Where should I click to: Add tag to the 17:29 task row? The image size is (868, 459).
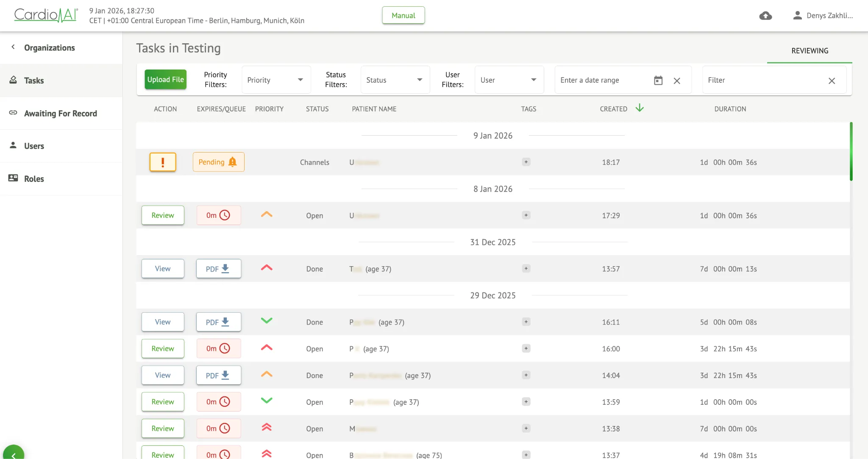(x=526, y=215)
